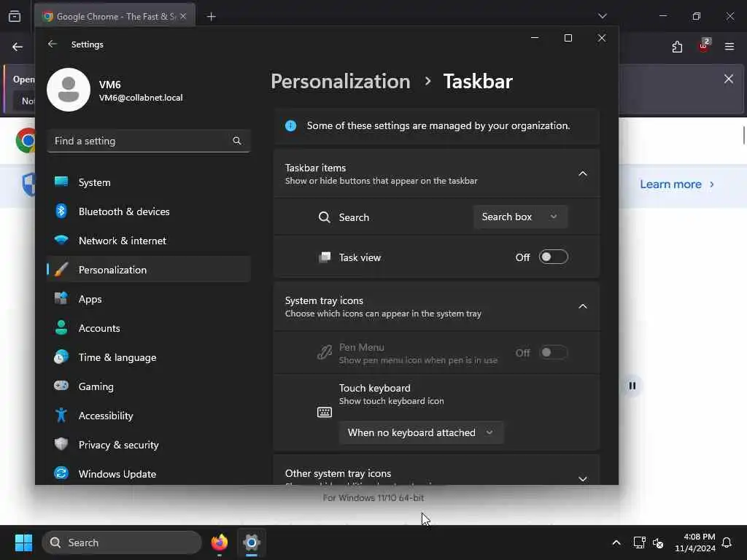Click the taskbar clock showing 4:08 PM

tap(695, 542)
